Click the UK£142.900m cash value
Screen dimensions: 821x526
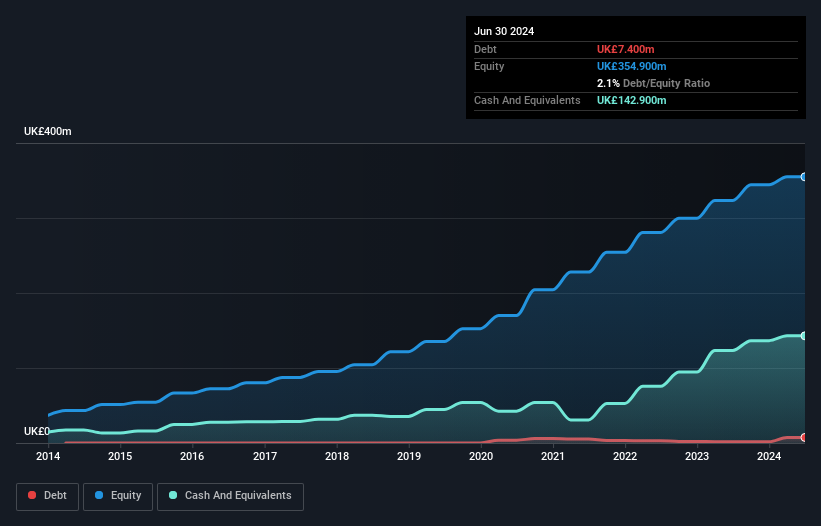(x=631, y=100)
